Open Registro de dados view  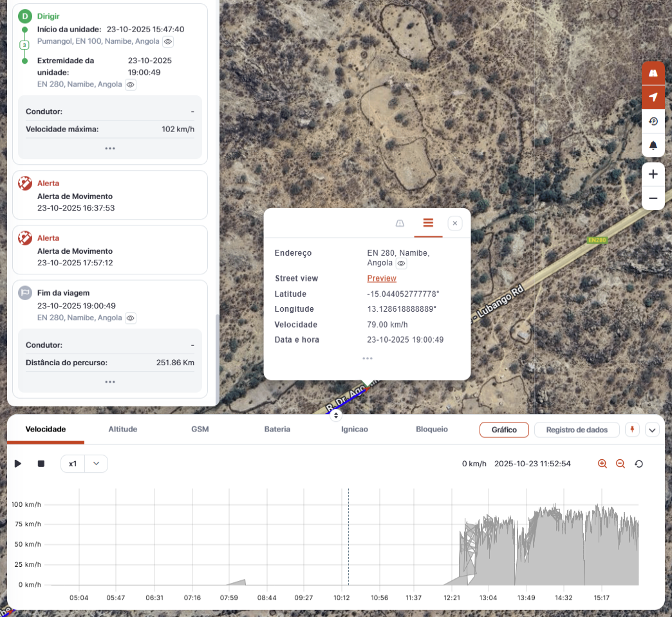[x=576, y=430]
